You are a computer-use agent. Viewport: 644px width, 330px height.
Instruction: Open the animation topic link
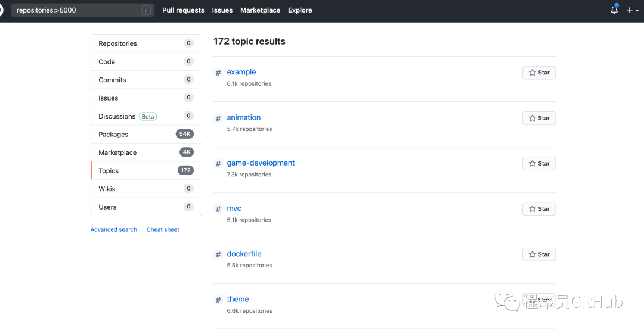tap(243, 117)
